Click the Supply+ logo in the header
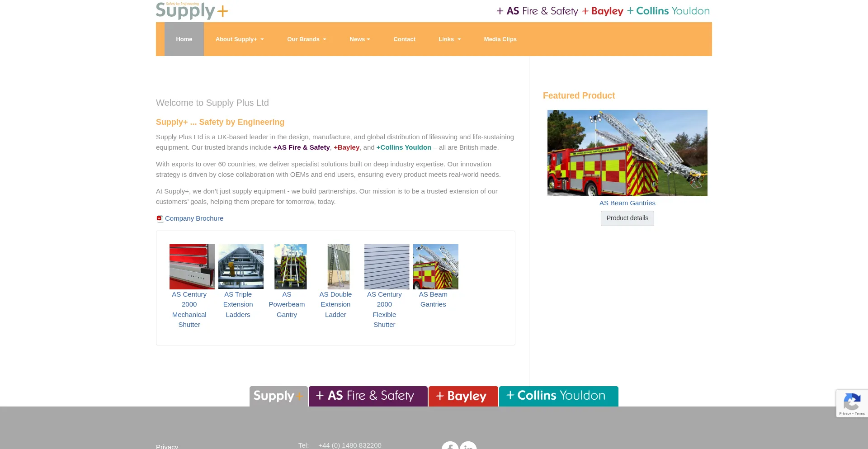The width and height of the screenshot is (868, 449). pos(192,11)
